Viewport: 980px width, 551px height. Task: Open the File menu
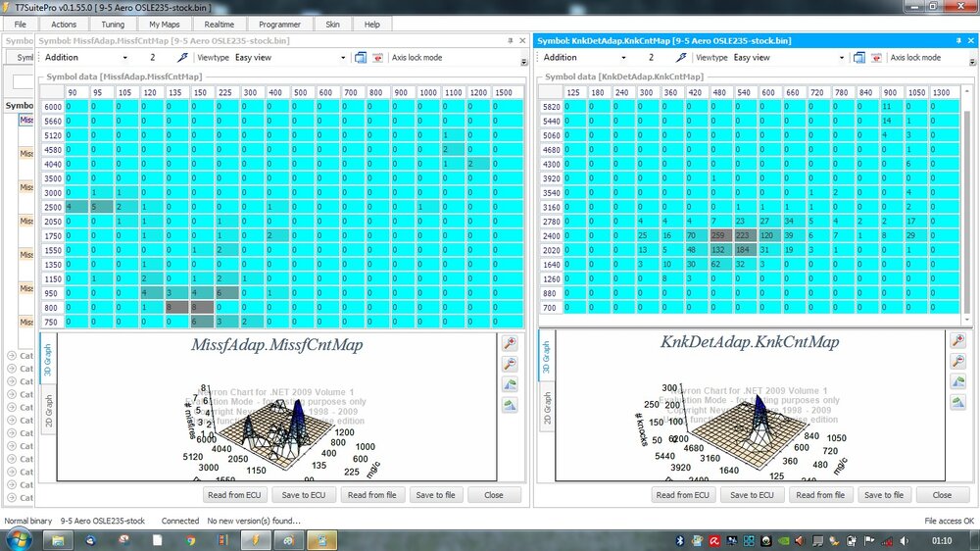20,25
